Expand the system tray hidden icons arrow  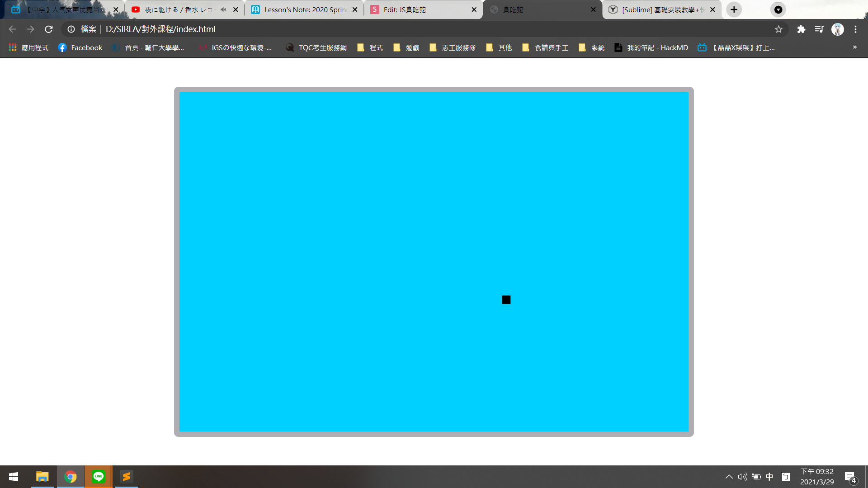tap(729, 477)
